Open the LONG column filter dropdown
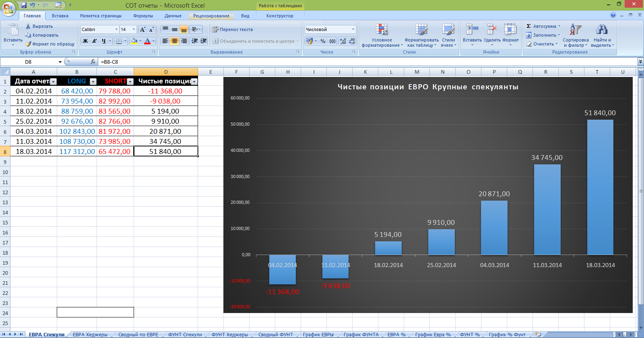Viewport: 644px width, 338px height. click(93, 81)
